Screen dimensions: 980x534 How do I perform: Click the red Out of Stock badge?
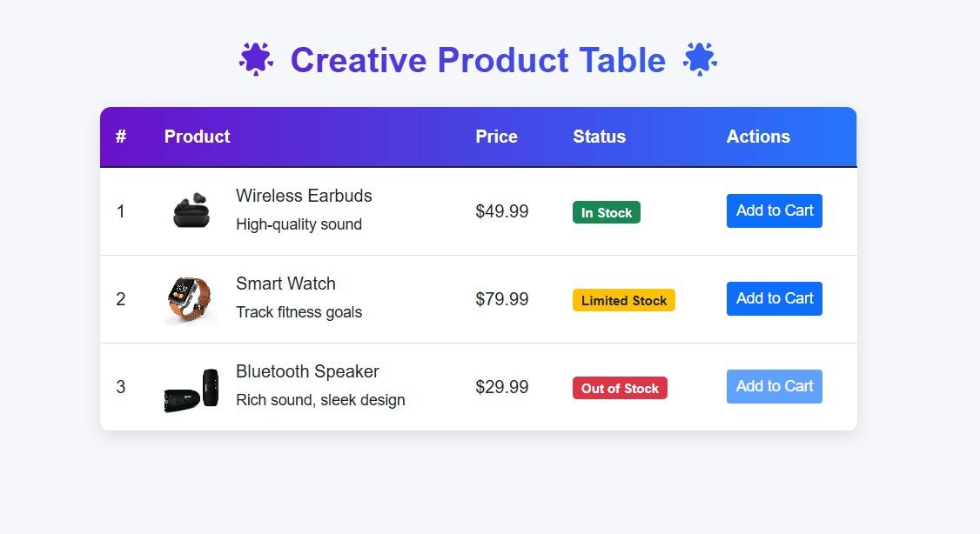(x=620, y=388)
